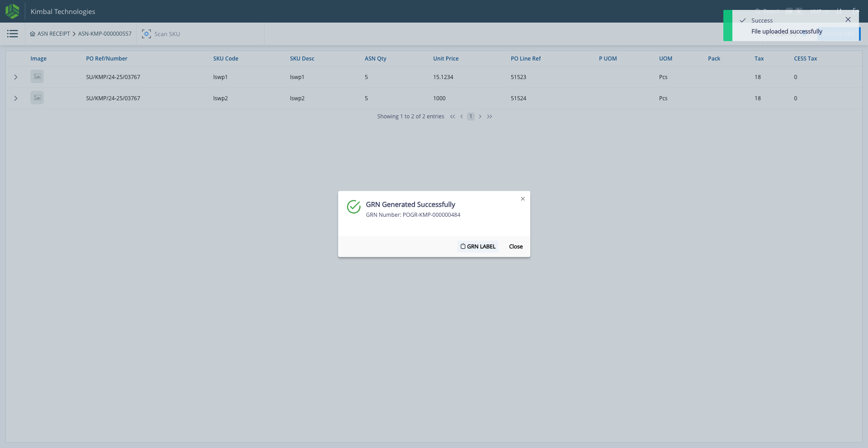Sort by ASN Qty column header
The width and height of the screenshot is (868, 448).
[376, 59]
